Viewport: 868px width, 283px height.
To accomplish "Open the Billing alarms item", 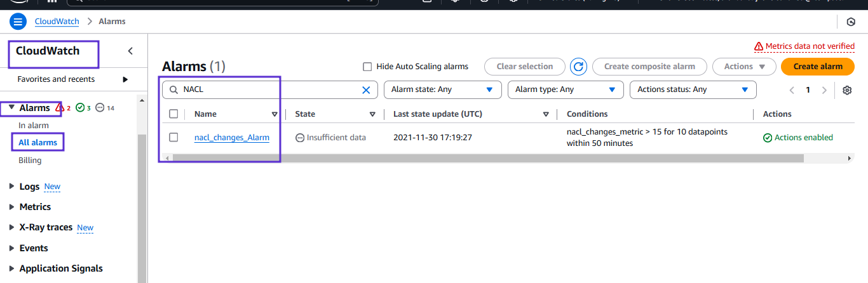I will [30, 161].
